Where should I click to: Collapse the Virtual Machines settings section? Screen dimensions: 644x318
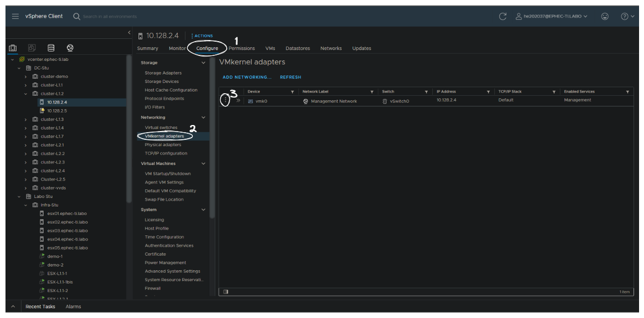tap(203, 163)
